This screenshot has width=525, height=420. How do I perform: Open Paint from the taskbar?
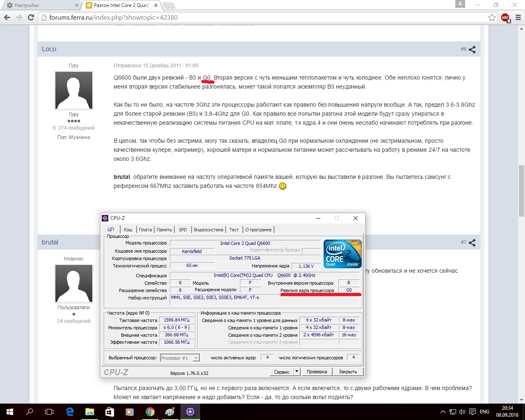click(x=170, y=412)
